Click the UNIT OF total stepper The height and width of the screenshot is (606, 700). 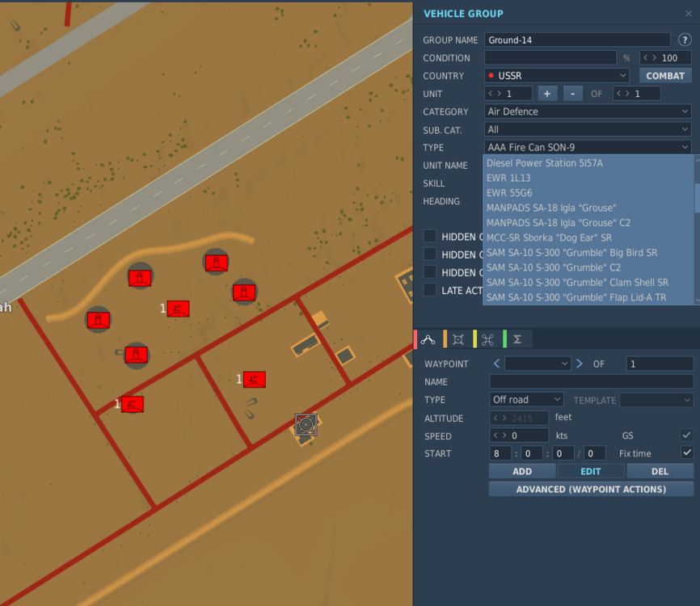click(x=637, y=94)
